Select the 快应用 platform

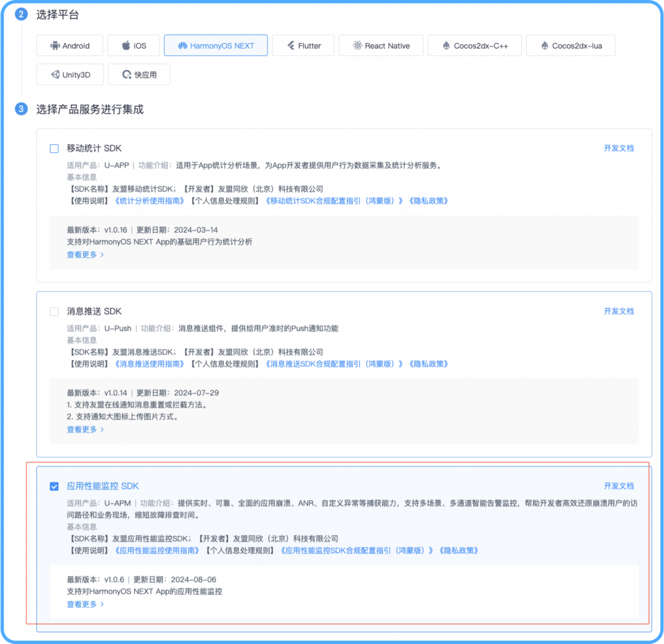(x=140, y=74)
